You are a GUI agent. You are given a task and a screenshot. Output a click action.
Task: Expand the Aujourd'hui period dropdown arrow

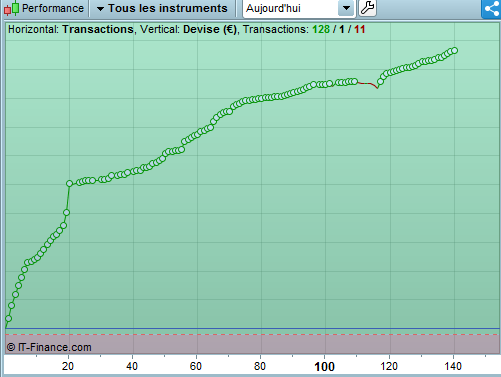(x=346, y=8)
